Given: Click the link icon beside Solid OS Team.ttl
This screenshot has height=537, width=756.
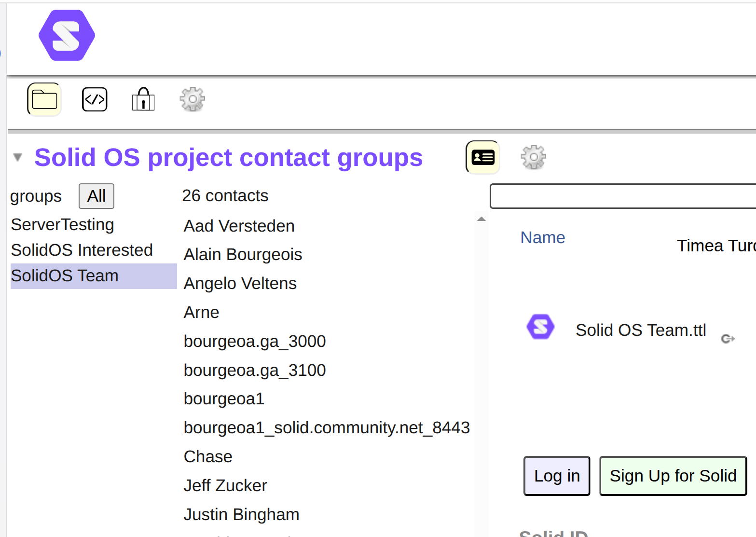Looking at the screenshot, I should tap(728, 339).
